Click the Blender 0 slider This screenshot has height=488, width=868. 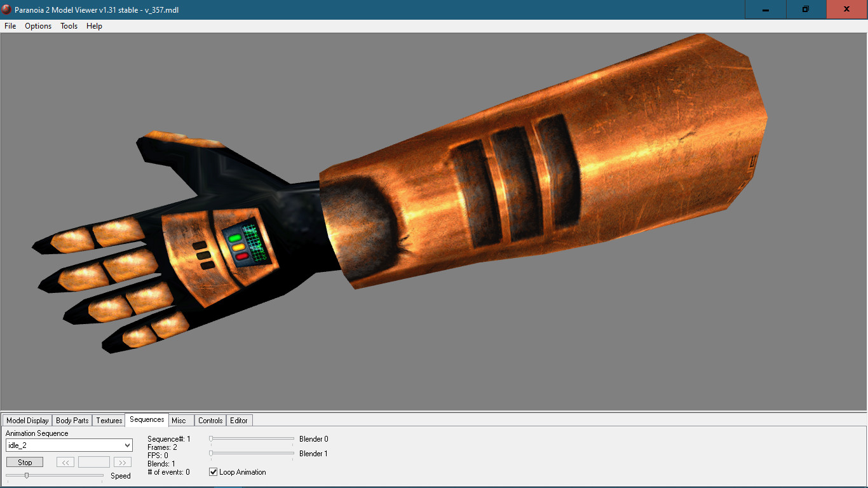coord(251,438)
